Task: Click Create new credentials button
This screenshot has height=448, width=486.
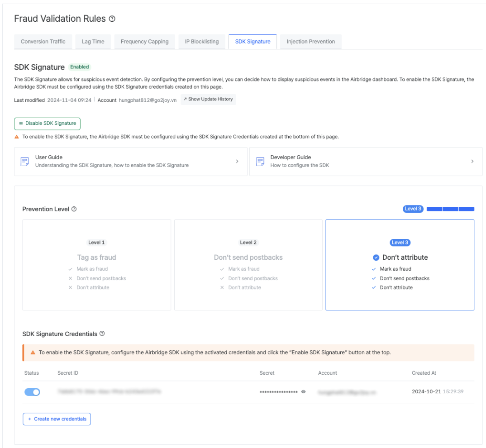Action: [x=57, y=419]
